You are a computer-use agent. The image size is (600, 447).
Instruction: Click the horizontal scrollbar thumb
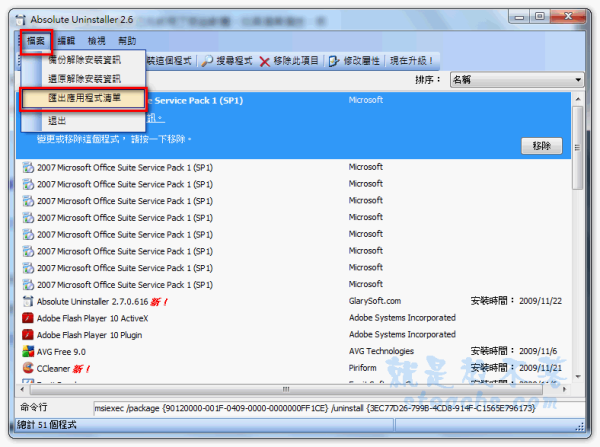click(286, 390)
